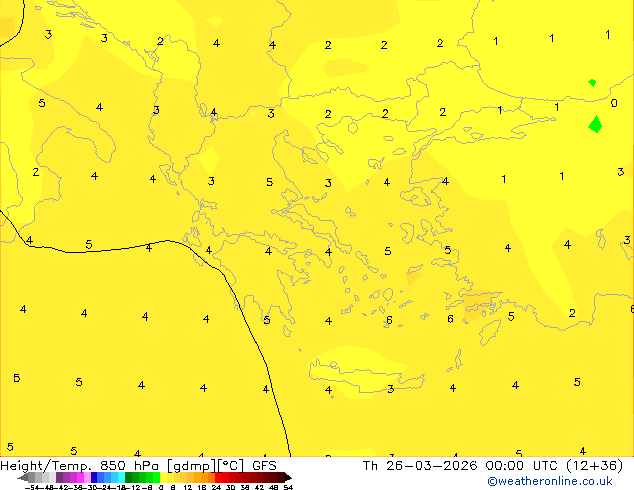Click the -54 label on the legend scale
Screen dimensions: 634x490
coord(32,487)
